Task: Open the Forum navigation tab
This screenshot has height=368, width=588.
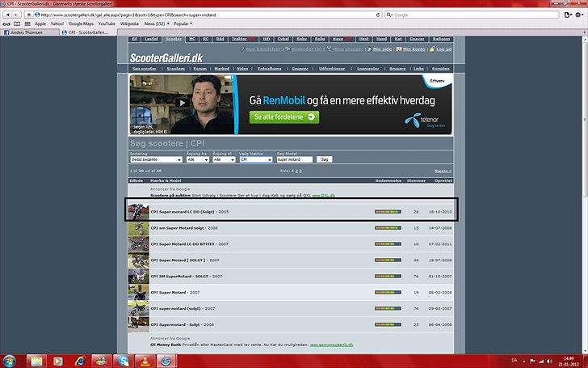Action: (199, 69)
